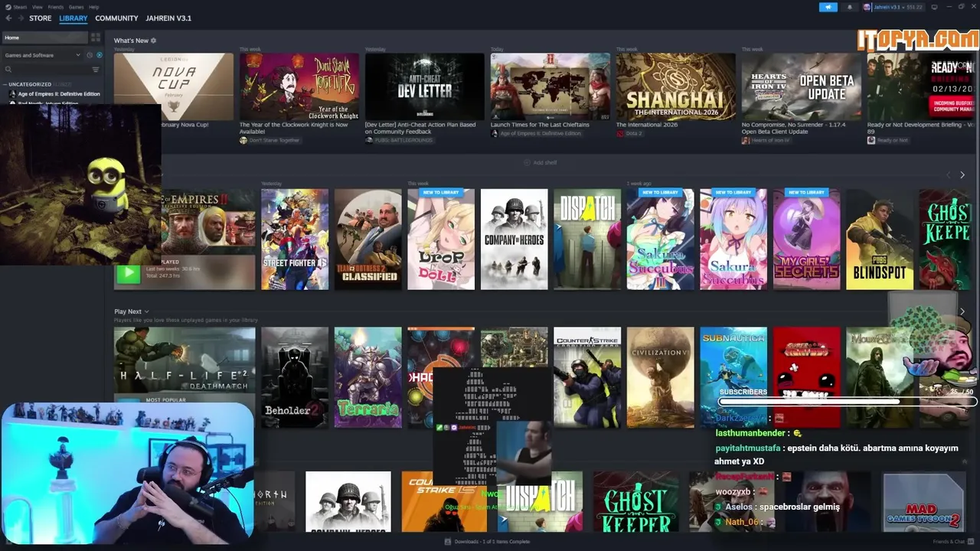Open the View menu

tap(37, 7)
